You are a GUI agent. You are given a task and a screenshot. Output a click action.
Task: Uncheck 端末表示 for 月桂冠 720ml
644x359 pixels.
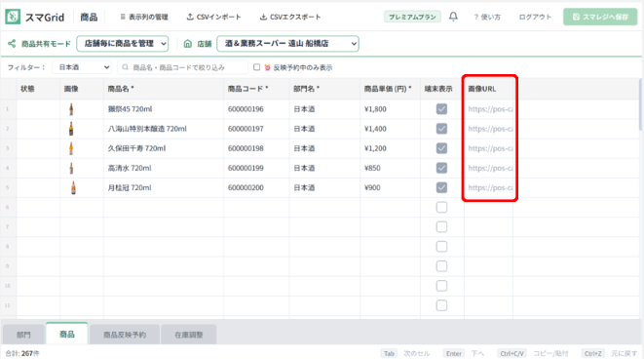(441, 187)
